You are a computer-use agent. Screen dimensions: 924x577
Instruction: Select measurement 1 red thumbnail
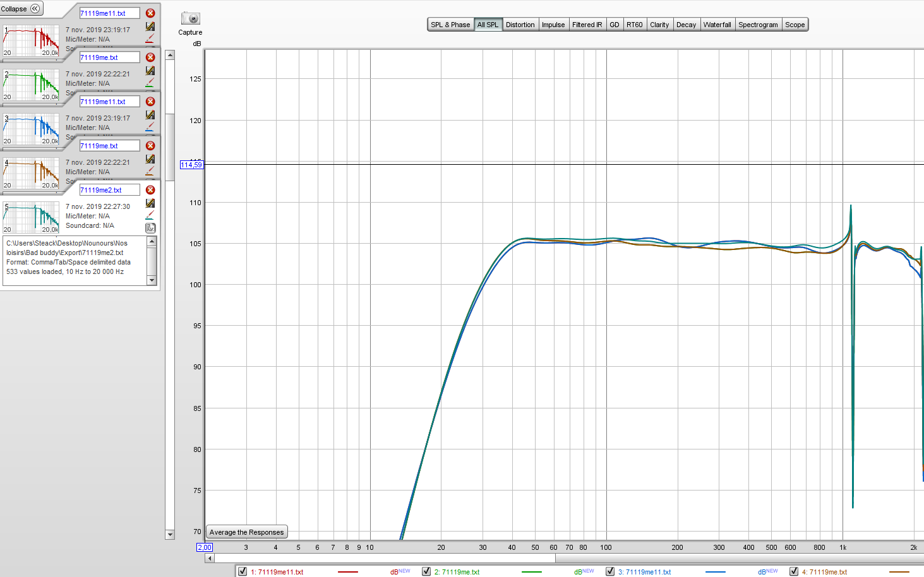[x=31, y=41]
